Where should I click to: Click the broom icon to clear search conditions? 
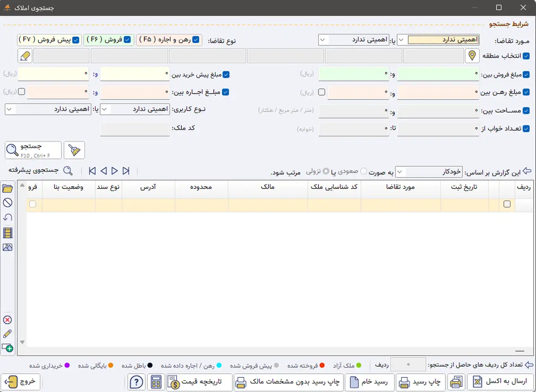tap(74, 150)
